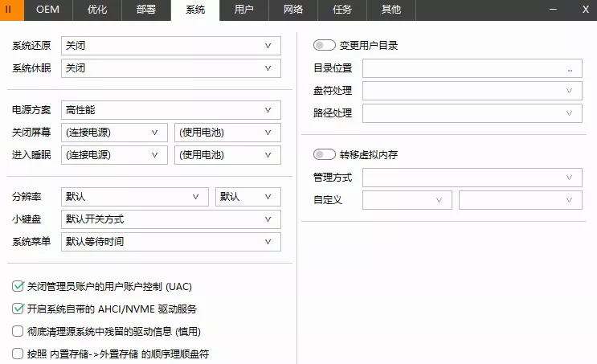The image size is (597, 364).
Task: Go to the OEM tab
Action: 47,10
